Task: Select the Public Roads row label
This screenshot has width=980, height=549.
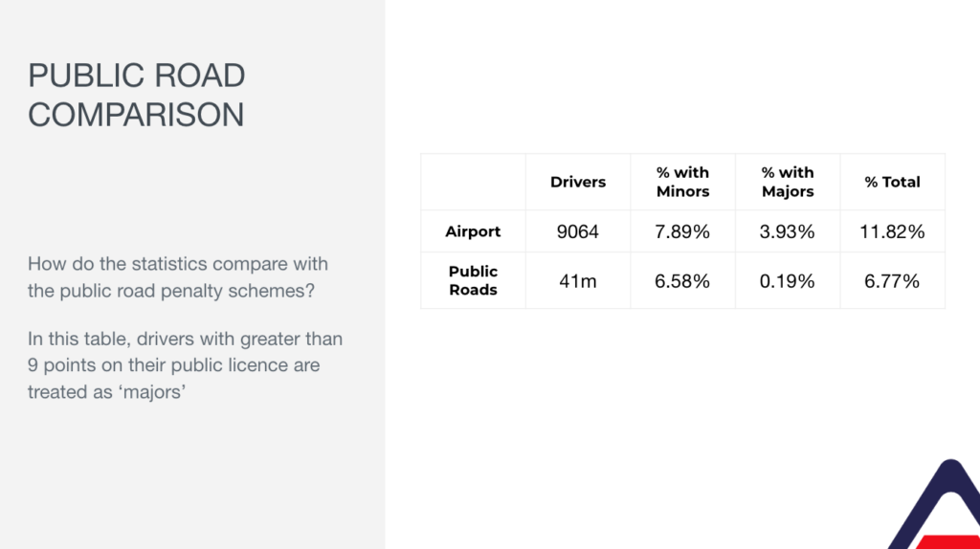Action: (x=473, y=280)
